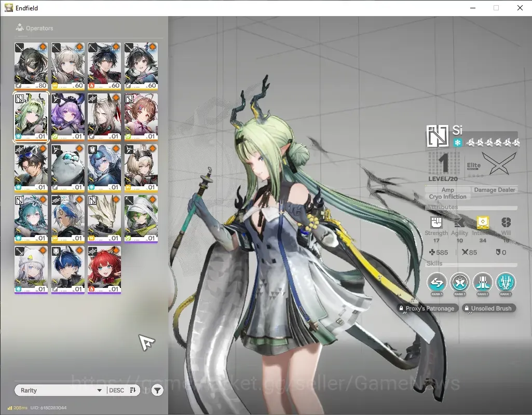Open the filter funnel icon
532x415 pixels.
tap(157, 390)
